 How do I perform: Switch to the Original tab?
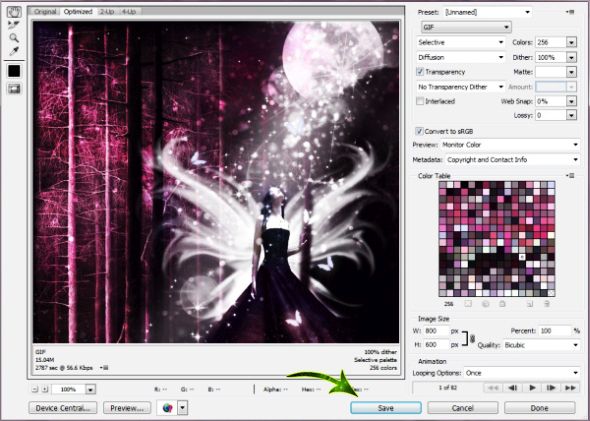tap(46, 12)
